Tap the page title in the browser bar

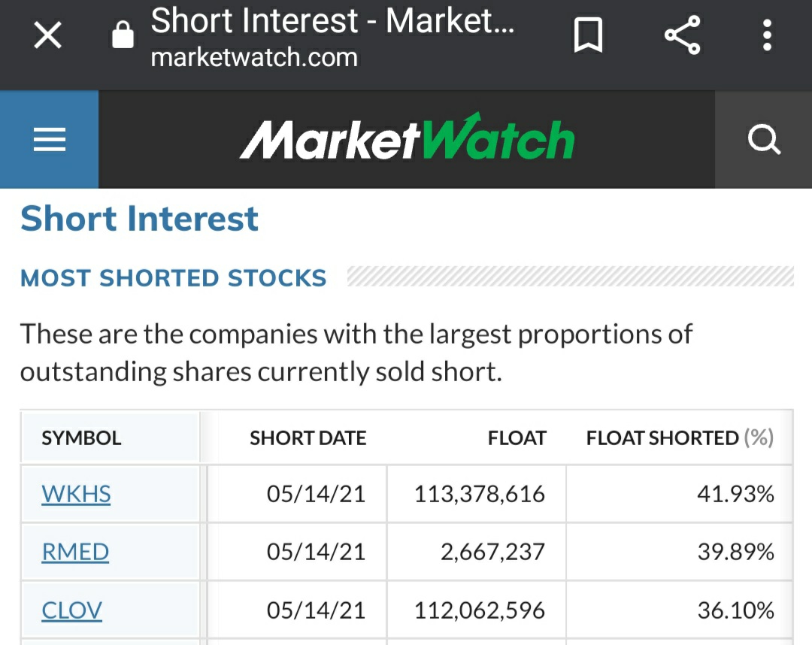point(332,21)
